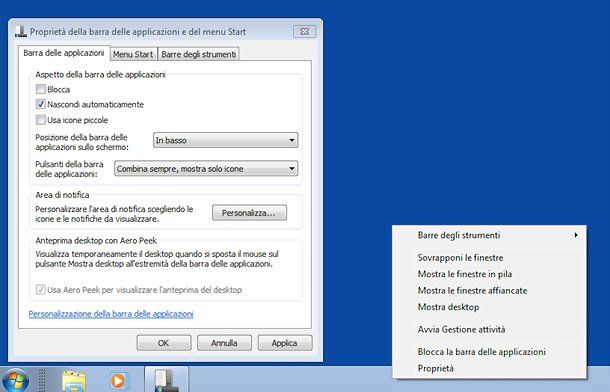The height and width of the screenshot is (392, 610).
Task: Uncheck Nascondi automaticamente
Action: click(x=40, y=104)
